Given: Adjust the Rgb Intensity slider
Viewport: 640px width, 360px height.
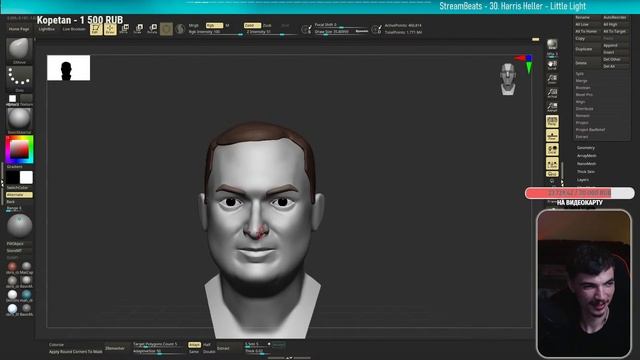Looking at the screenshot, I should 215,32.
